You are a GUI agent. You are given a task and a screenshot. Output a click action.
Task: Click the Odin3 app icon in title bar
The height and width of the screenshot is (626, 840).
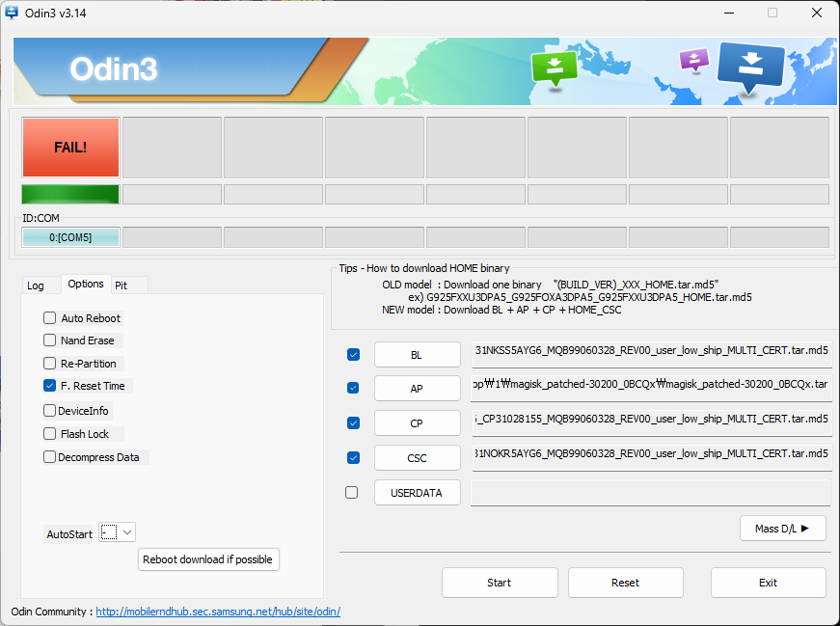pyautogui.click(x=11, y=13)
